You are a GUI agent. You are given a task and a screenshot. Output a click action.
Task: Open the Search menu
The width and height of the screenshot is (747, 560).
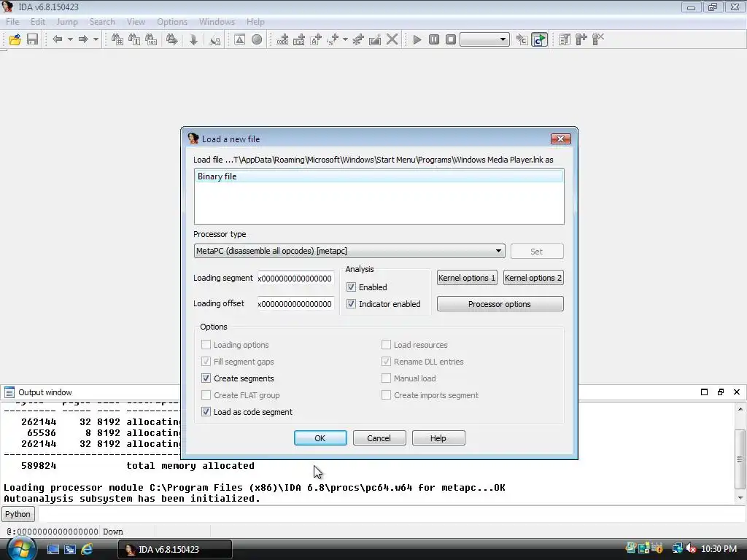coord(102,22)
